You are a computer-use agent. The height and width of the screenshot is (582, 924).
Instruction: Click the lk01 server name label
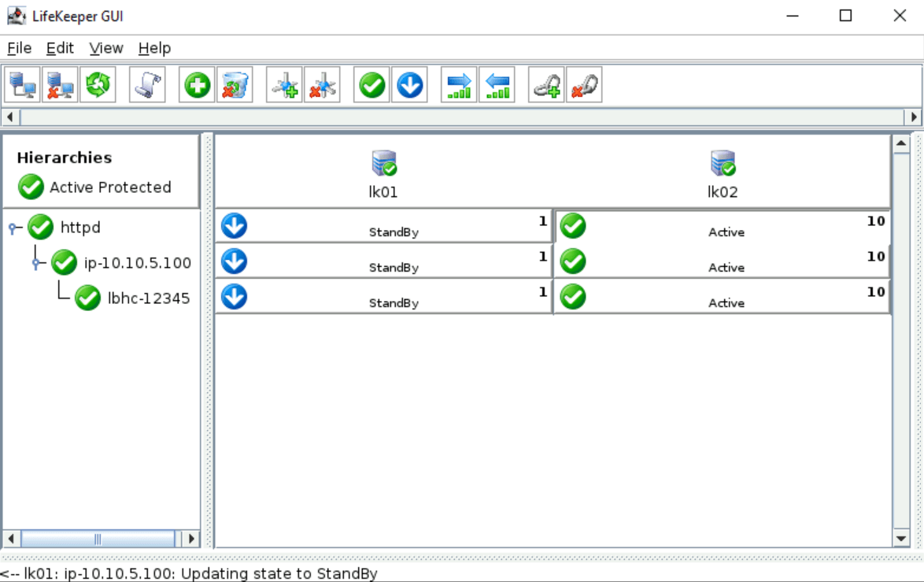(x=383, y=192)
